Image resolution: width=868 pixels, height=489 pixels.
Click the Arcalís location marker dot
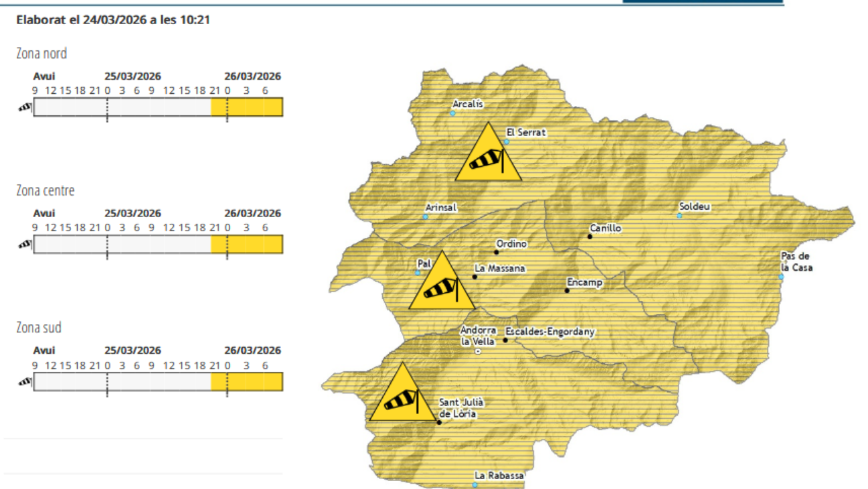tap(452, 113)
